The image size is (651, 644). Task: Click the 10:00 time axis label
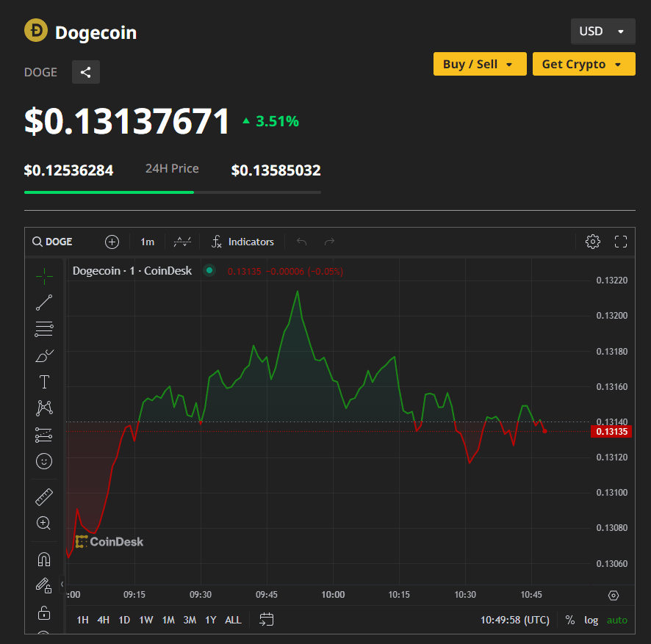click(x=333, y=595)
